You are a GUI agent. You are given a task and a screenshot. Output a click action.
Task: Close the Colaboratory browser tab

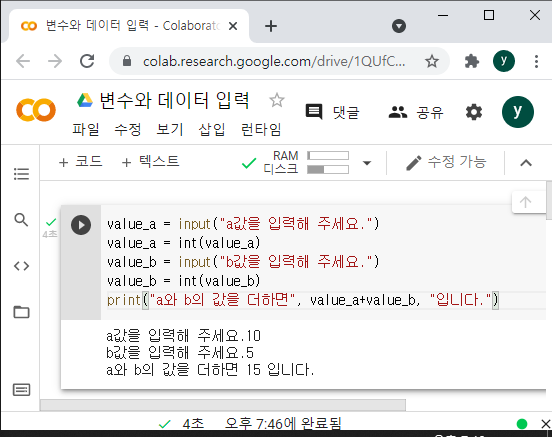point(233,26)
